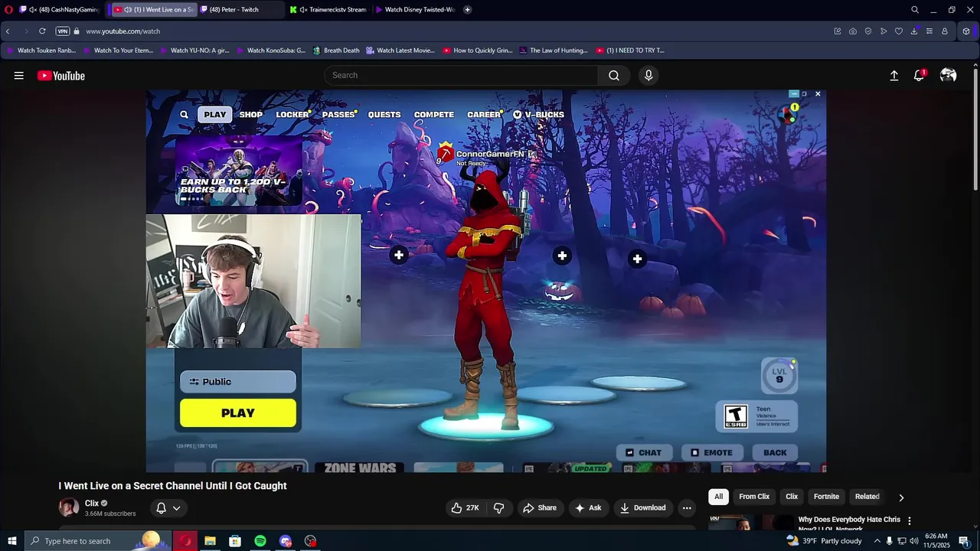Open the Opera main menu icon
The image size is (980, 551).
tap(8, 10)
